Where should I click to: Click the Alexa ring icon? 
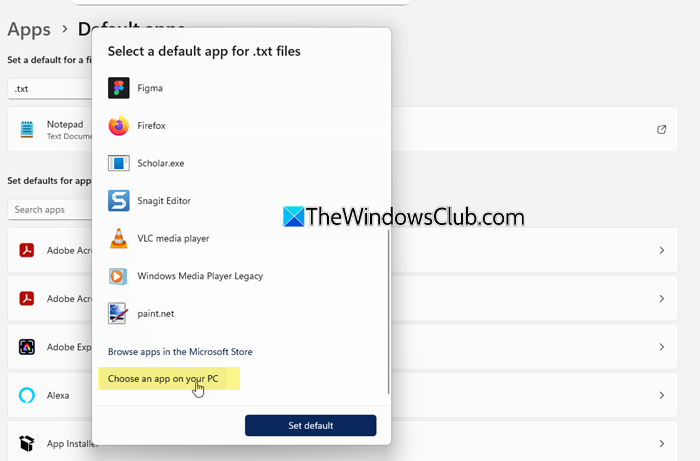coord(27,395)
